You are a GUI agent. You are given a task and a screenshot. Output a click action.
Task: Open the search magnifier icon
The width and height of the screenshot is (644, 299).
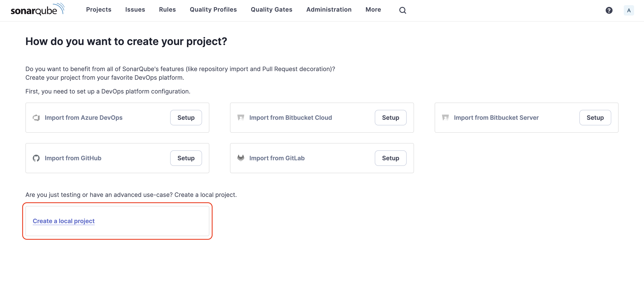(403, 10)
